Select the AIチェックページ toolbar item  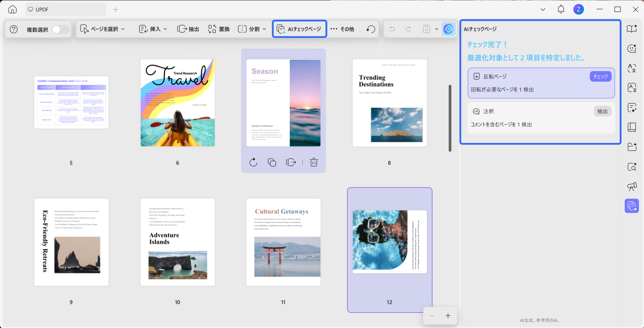point(299,29)
